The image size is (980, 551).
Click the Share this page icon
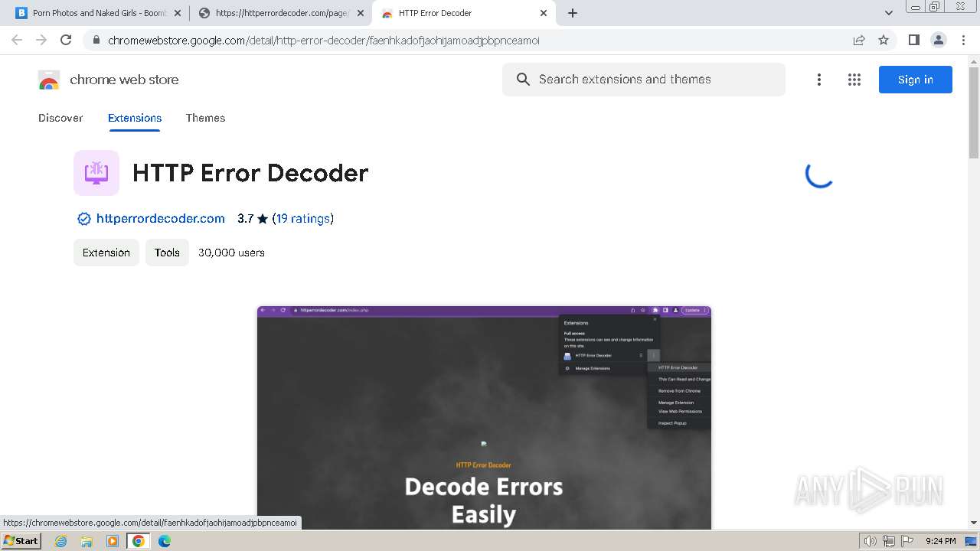[859, 41]
